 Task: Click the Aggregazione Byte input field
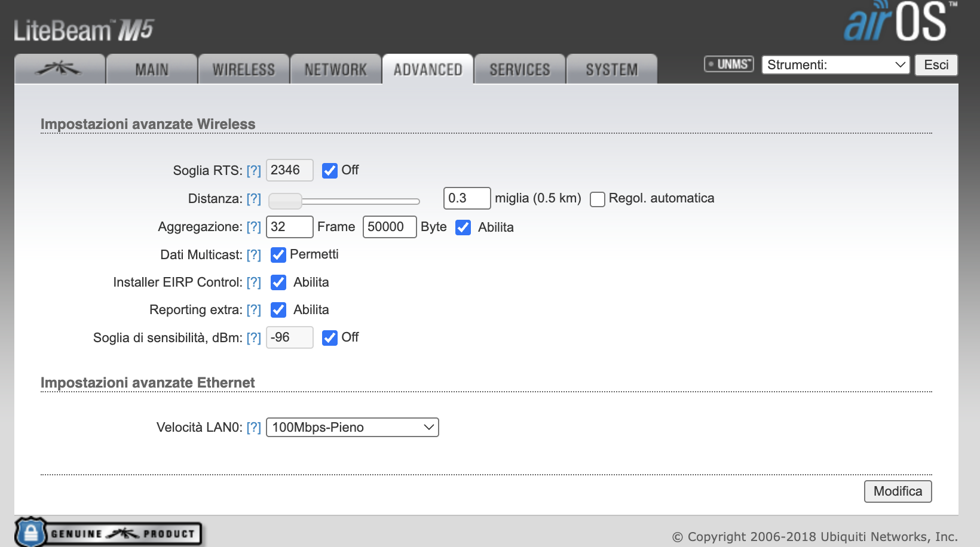tap(389, 227)
